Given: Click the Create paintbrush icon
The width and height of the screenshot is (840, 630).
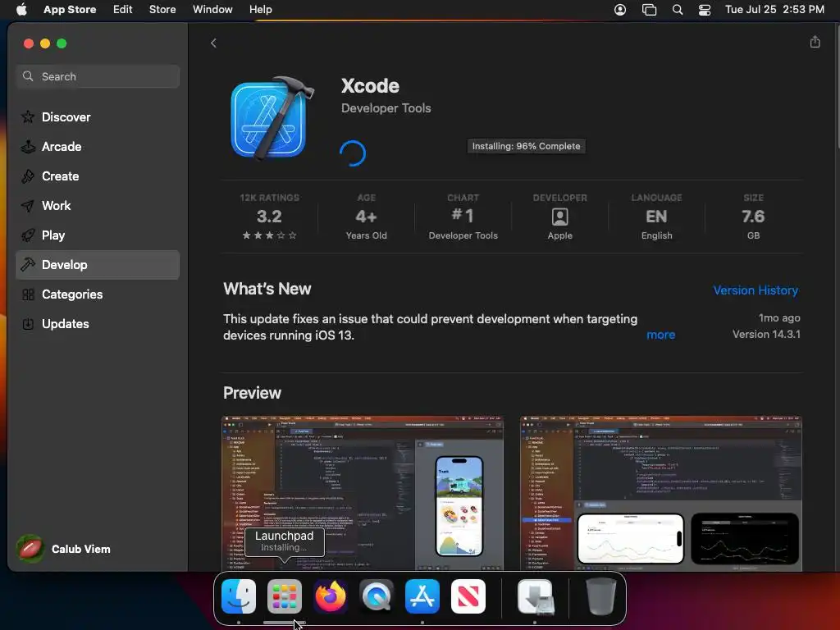Looking at the screenshot, I should (28, 176).
